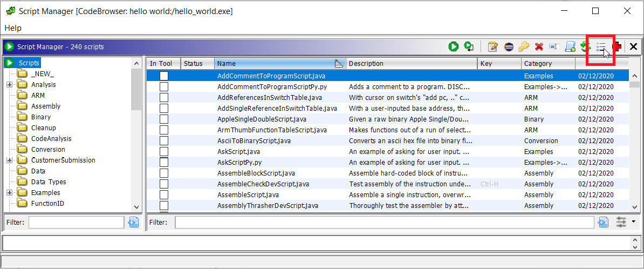Select AssembleCheckDevScript.java row name
The height and width of the screenshot is (269, 644).
point(263,184)
